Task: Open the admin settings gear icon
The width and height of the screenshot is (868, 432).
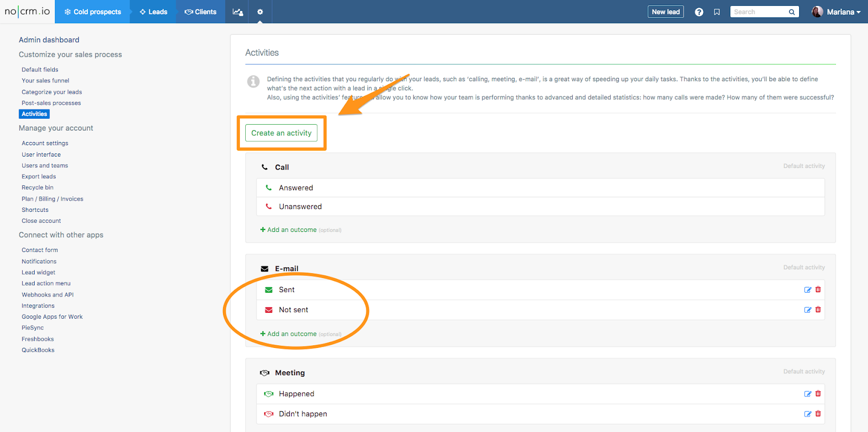Action: point(260,12)
